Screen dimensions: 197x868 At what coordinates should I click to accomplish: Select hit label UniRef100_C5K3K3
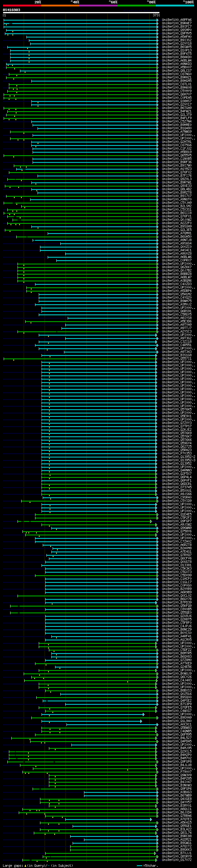pos(177,568)
